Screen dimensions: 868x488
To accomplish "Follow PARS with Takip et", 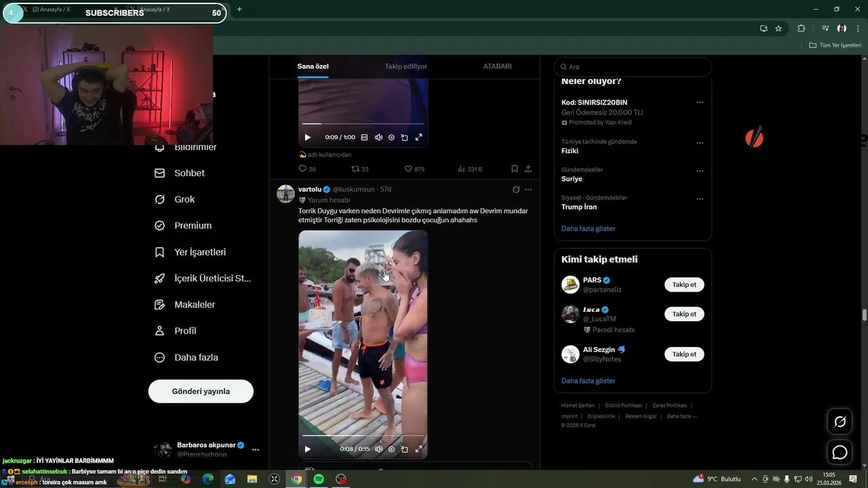I will pos(684,285).
